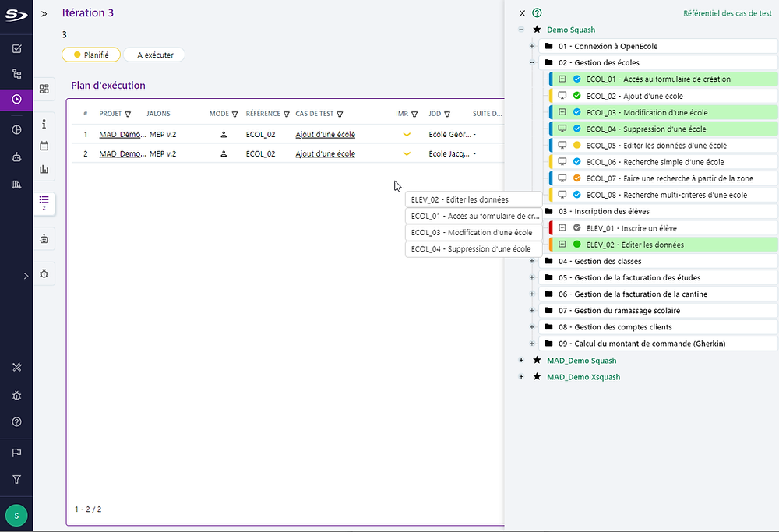Screen dimensions: 779x532
Task: Open Ajout d'une école link in row 1
Action: coord(326,134)
